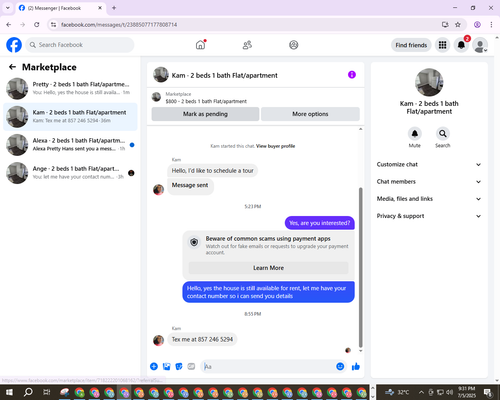Image resolution: width=500 pixels, height=400 pixels.
Task: Attach a photo file in composer
Action: click(x=166, y=367)
